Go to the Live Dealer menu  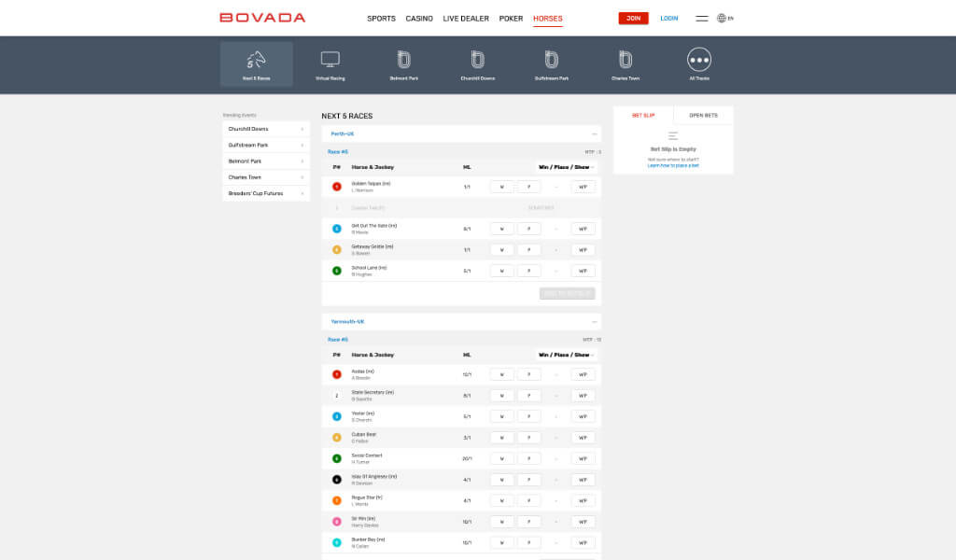[466, 19]
